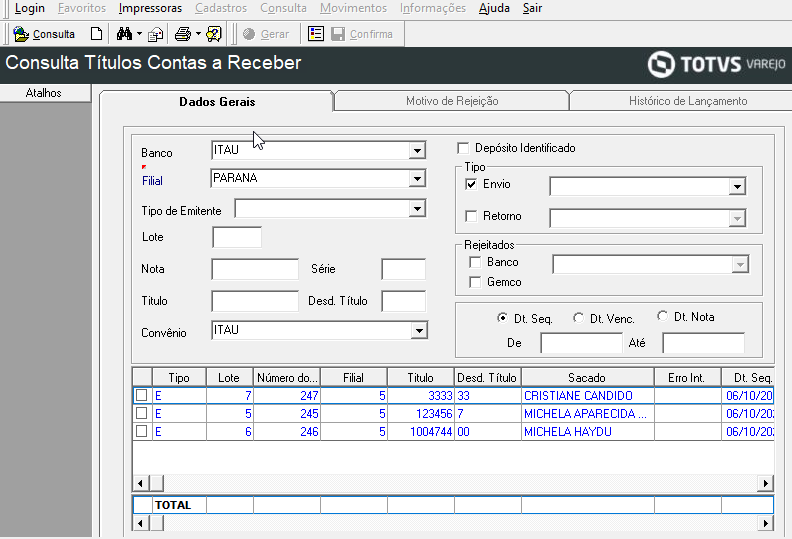Expand the Tipo de Emitente dropdown
Screen dimensions: 792x539
(x=417, y=209)
